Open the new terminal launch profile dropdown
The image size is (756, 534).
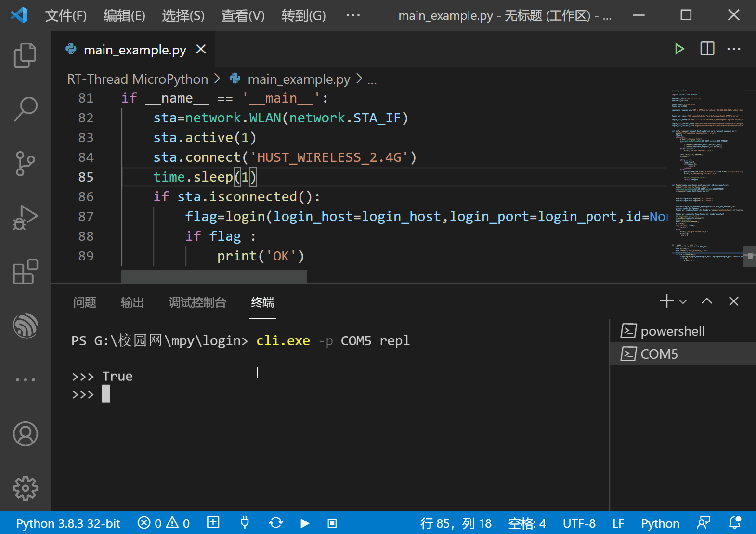pyautogui.click(x=683, y=302)
